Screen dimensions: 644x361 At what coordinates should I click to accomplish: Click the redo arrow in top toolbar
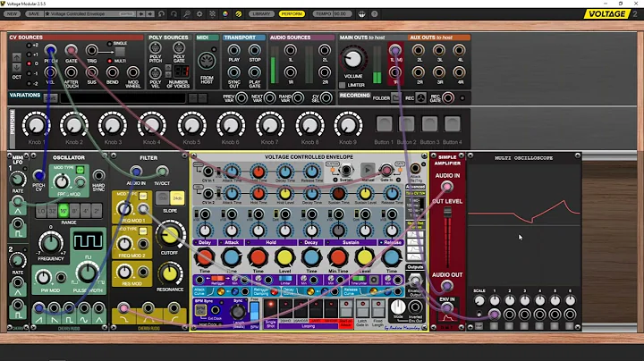pos(174,13)
